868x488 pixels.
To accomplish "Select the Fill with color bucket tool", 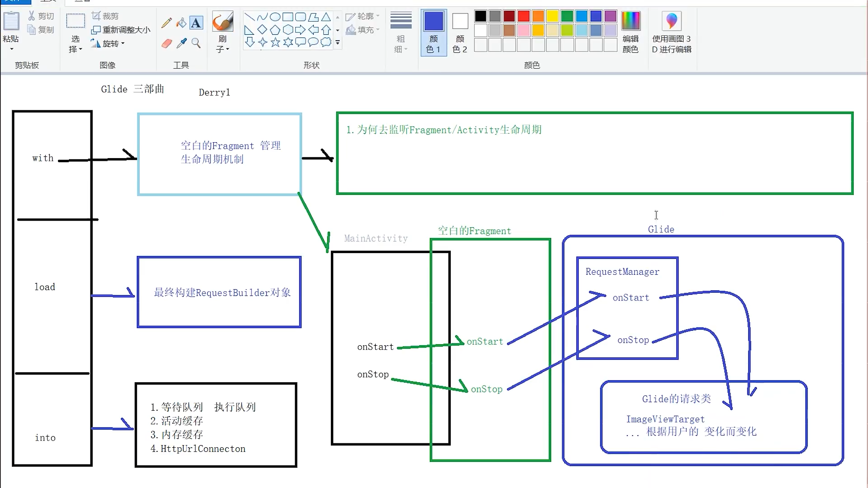I will [x=181, y=23].
